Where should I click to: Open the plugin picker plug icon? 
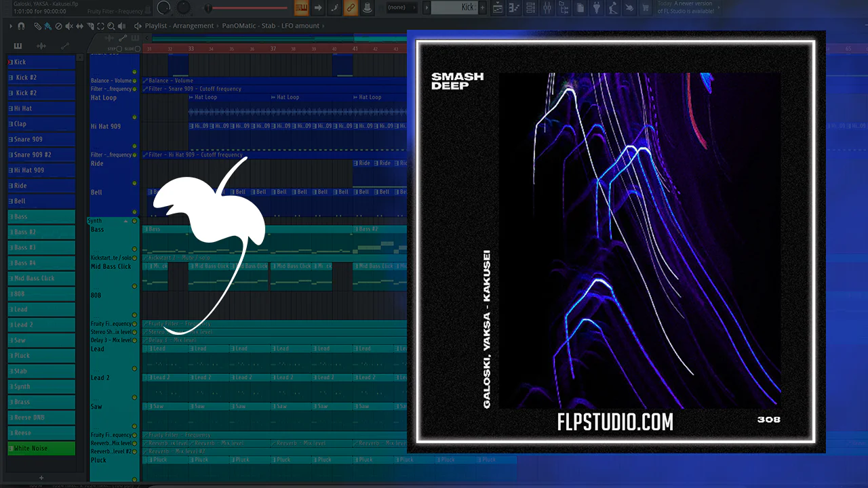(596, 7)
